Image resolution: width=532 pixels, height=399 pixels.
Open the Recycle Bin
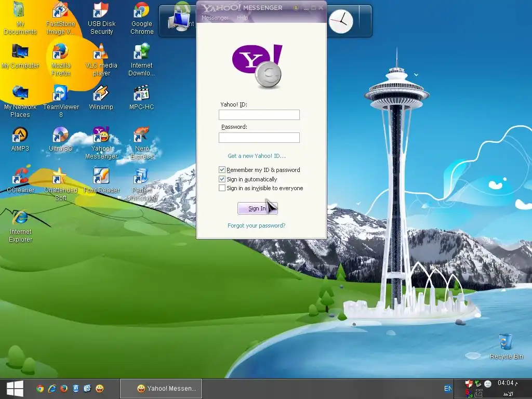(x=506, y=347)
